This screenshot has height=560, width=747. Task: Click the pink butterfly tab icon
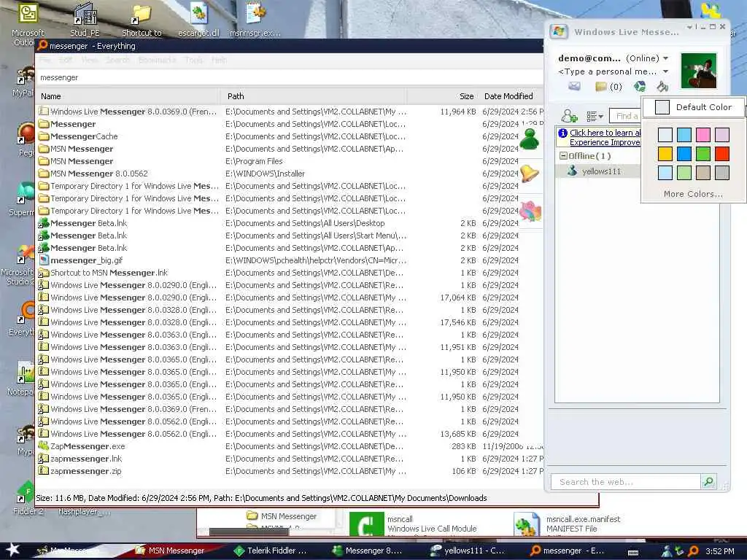click(530, 211)
